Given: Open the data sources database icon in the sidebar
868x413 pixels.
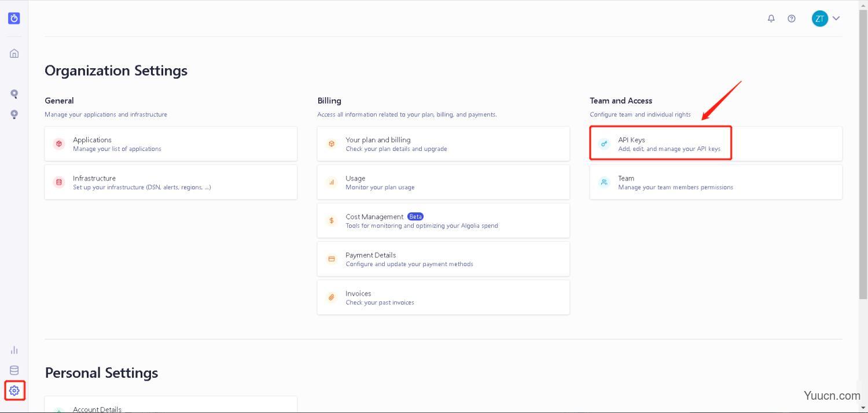Looking at the screenshot, I should point(14,370).
